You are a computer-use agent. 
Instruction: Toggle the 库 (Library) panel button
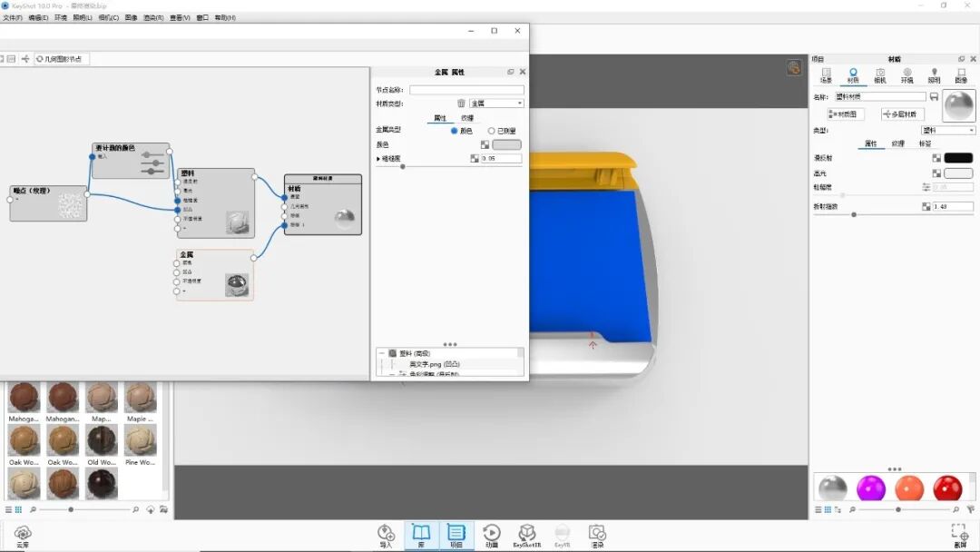click(421, 534)
